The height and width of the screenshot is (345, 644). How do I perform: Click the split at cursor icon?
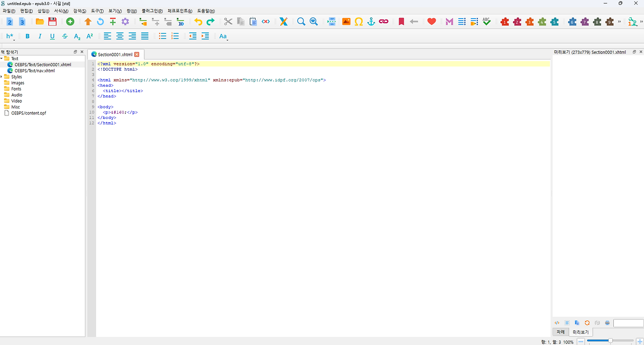click(332, 22)
